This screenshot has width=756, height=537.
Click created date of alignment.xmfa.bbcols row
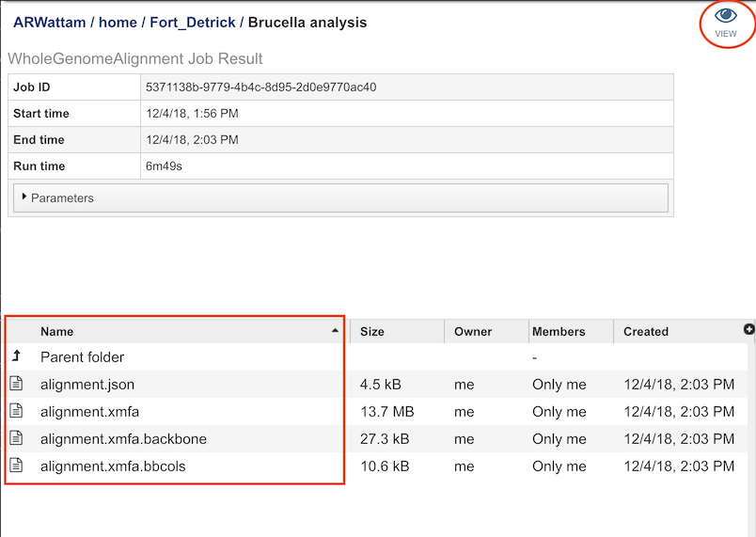pos(679,466)
